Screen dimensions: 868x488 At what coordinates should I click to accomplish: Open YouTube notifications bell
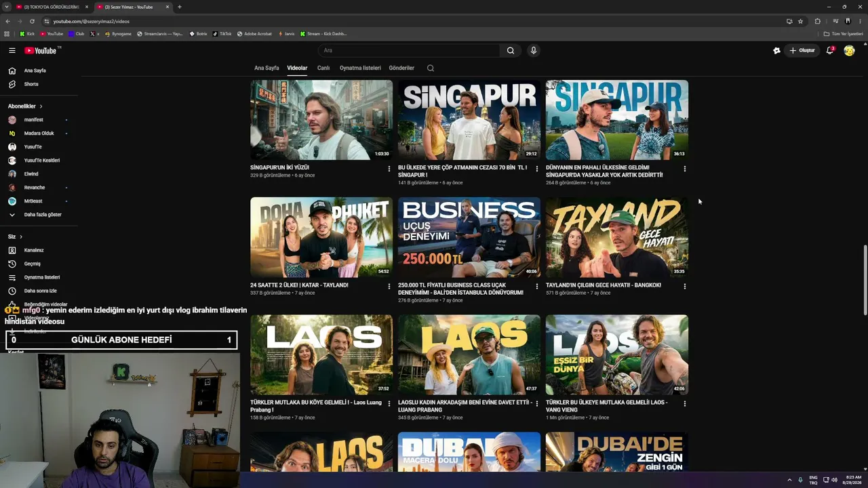(830, 50)
